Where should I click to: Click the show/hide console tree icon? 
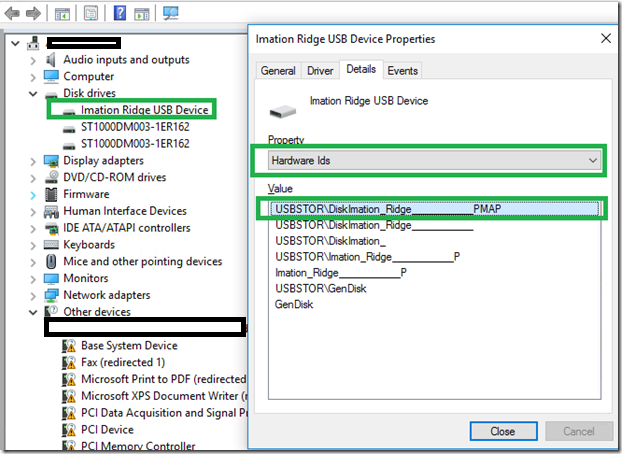(62, 14)
